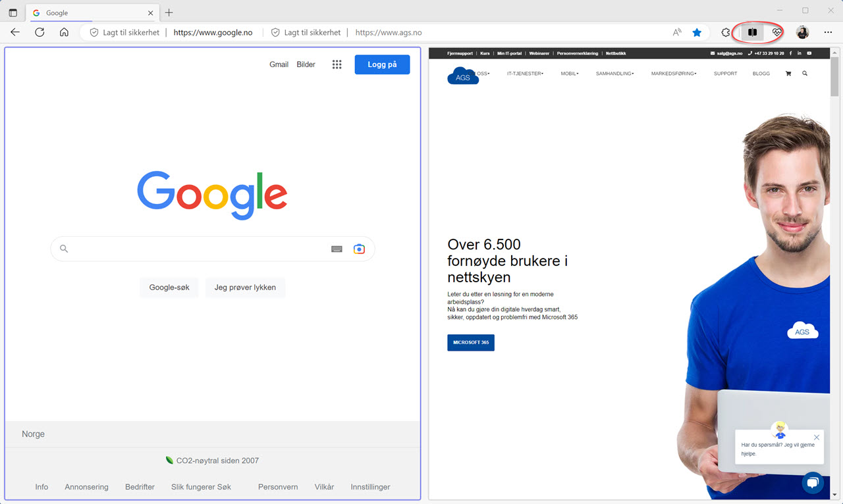843x504 pixels.
Task: Open Personvern footer link
Action: (x=278, y=487)
